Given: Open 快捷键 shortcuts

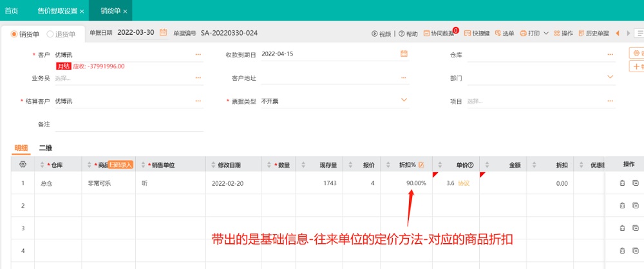Looking at the screenshot, I should coord(477,34).
